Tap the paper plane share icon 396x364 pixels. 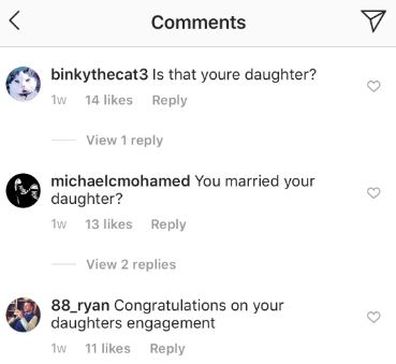pyautogui.click(x=373, y=21)
